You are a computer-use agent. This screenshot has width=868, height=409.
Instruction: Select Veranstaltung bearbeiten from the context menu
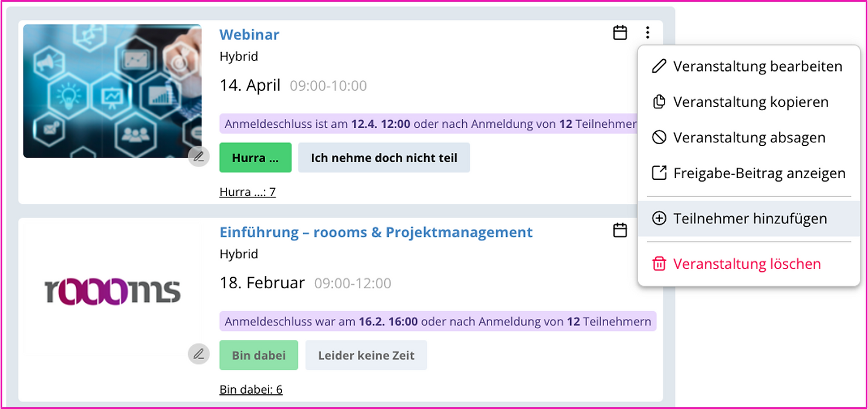point(757,66)
